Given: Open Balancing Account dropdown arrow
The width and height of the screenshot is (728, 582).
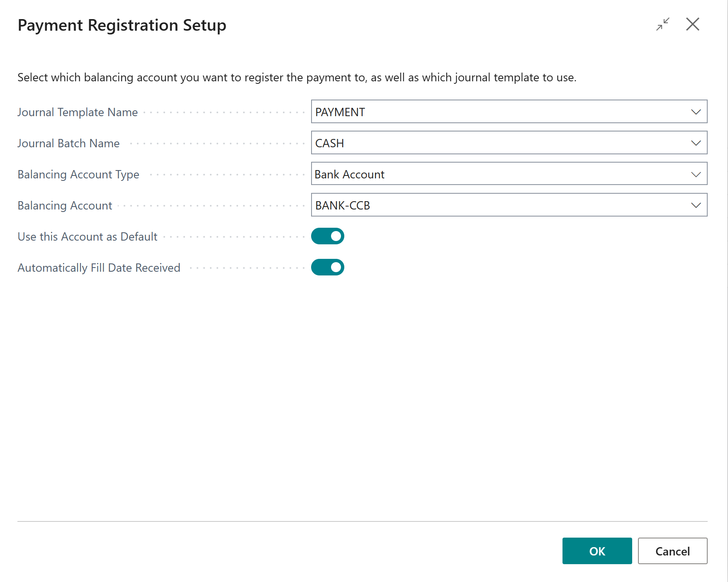Looking at the screenshot, I should pos(696,205).
